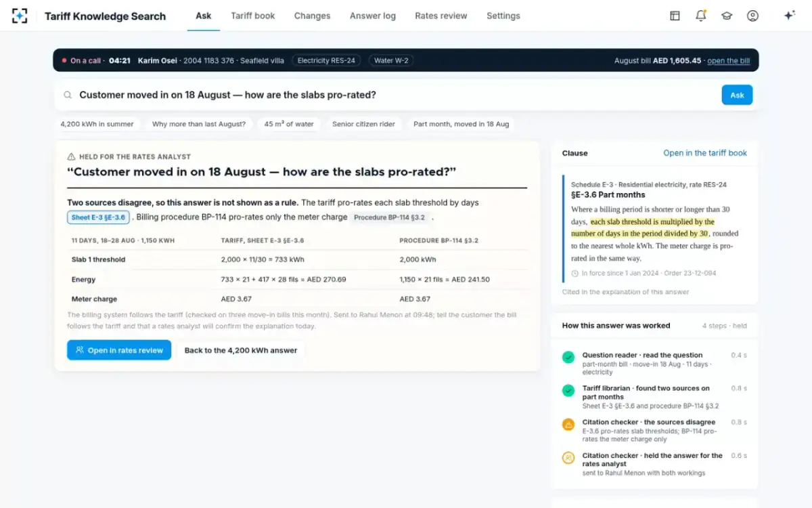Click the red on-a-call status dot
This screenshot has width=812, height=508.
pyautogui.click(x=64, y=60)
